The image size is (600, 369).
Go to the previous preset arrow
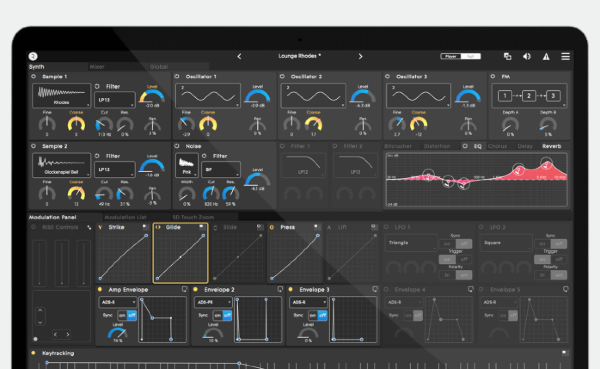pos(239,56)
